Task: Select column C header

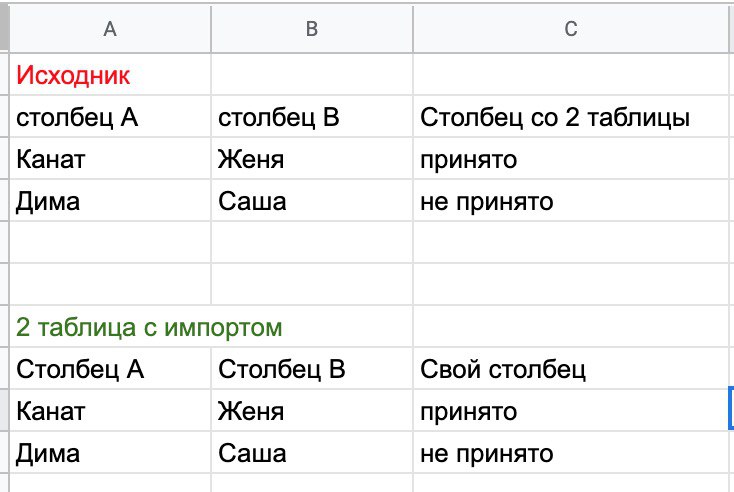Action: (x=571, y=30)
